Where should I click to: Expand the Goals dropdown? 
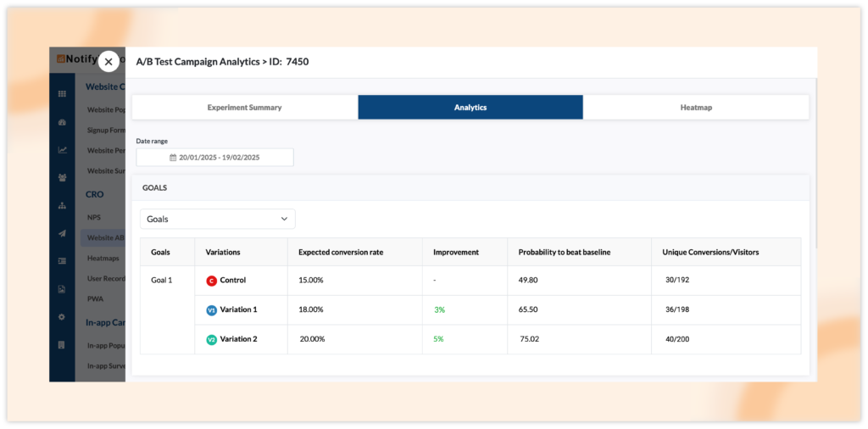(218, 220)
